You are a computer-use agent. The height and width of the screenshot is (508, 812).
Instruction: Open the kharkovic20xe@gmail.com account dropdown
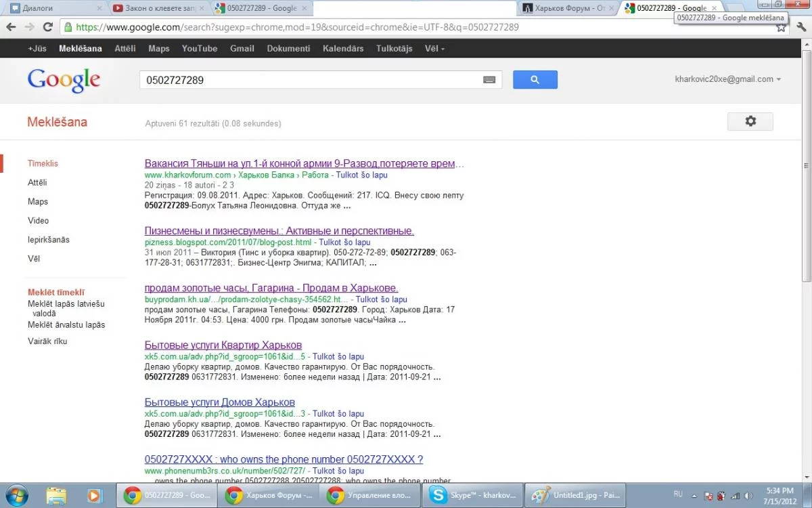(727, 79)
